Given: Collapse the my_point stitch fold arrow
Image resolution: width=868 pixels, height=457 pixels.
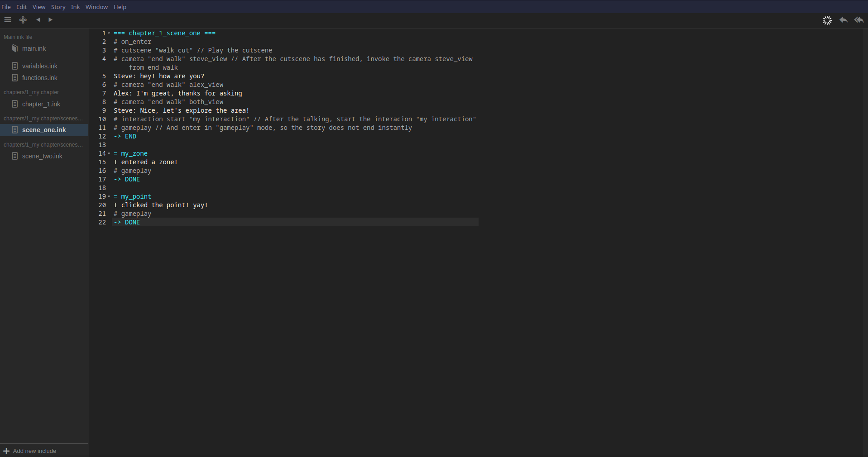Looking at the screenshot, I should click(x=109, y=196).
